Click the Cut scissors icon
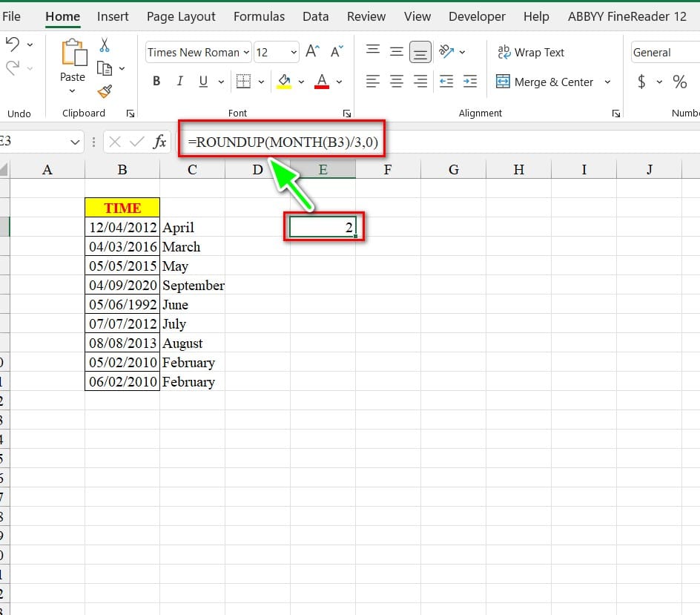The width and height of the screenshot is (700, 615). click(105, 45)
